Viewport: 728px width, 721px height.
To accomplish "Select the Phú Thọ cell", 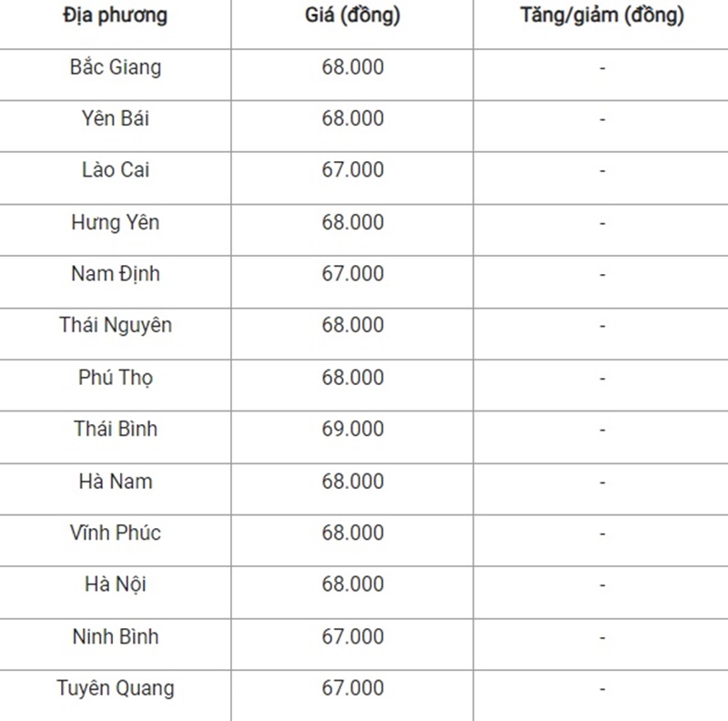I will tap(116, 377).
